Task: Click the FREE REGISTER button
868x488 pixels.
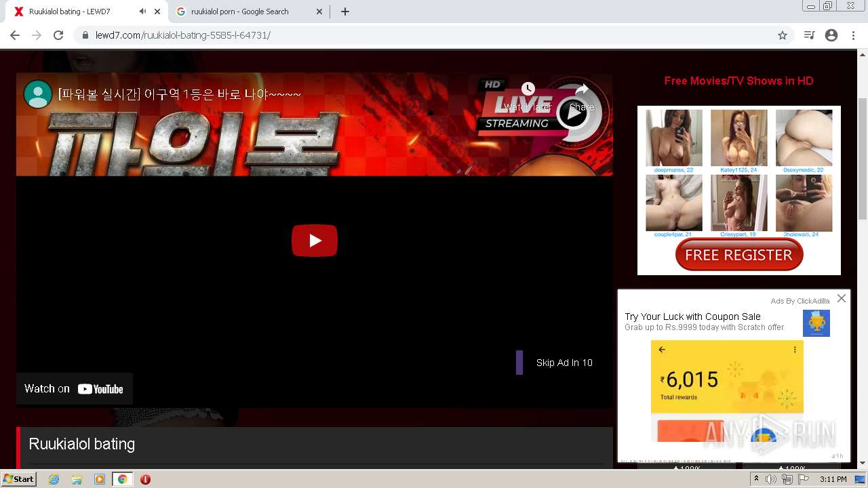Action: tap(739, 255)
